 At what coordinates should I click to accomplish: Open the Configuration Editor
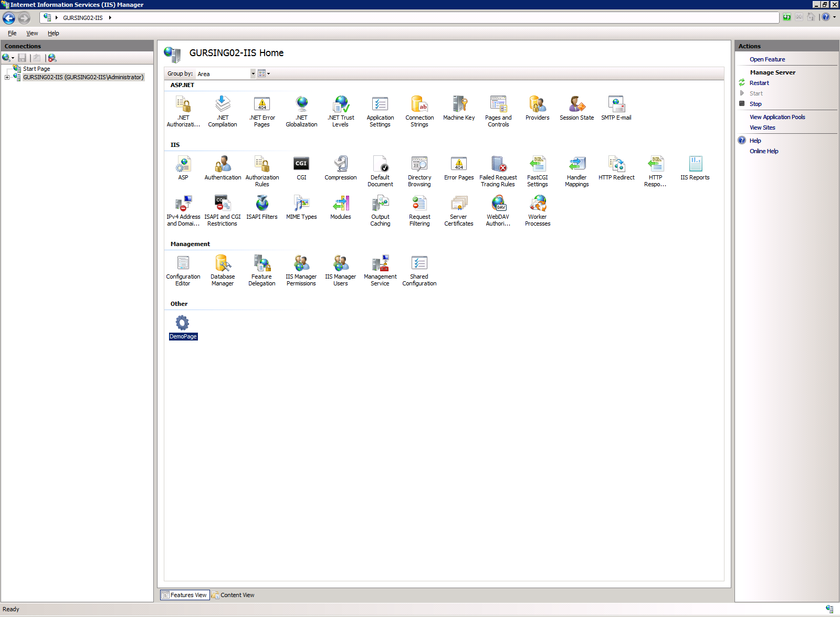pyautogui.click(x=183, y=268)
